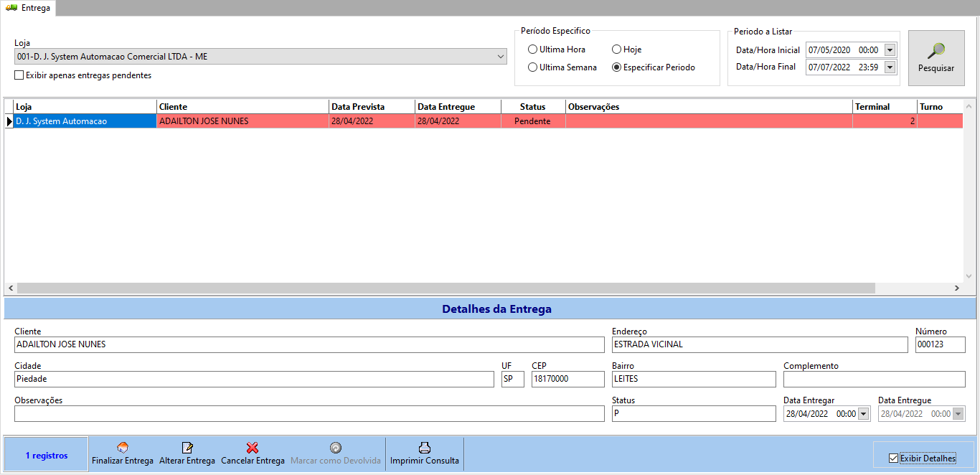The width and height of the screenshot is (980, 475).
Task: Select the Ultima Hora radio option
Action: (532, 50)
